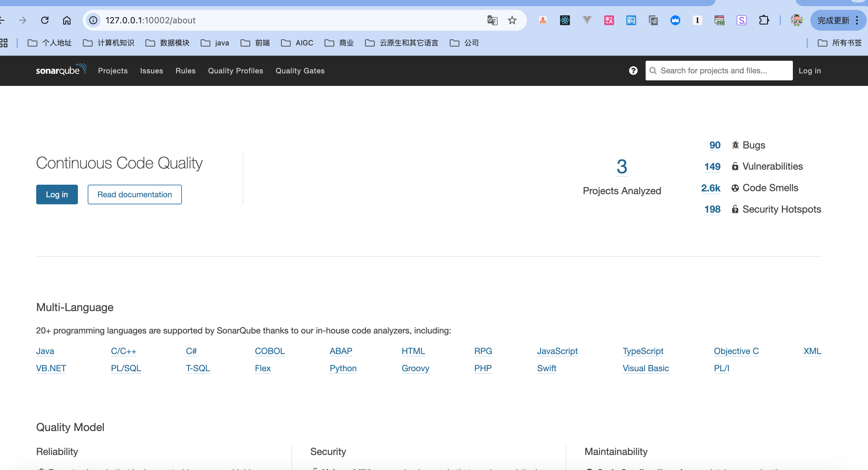Open the Objective C language link
This screenshot has height=470, width=868.
736,351
